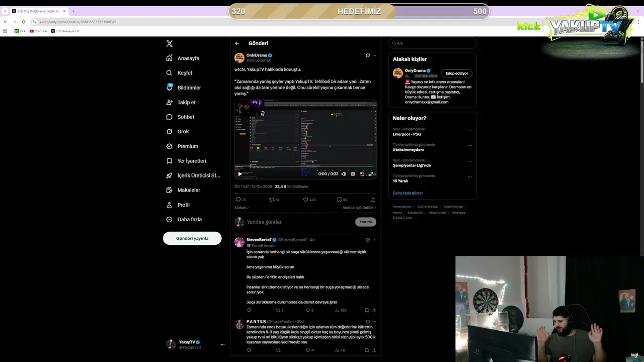Mute the video volume

[344, 174]
